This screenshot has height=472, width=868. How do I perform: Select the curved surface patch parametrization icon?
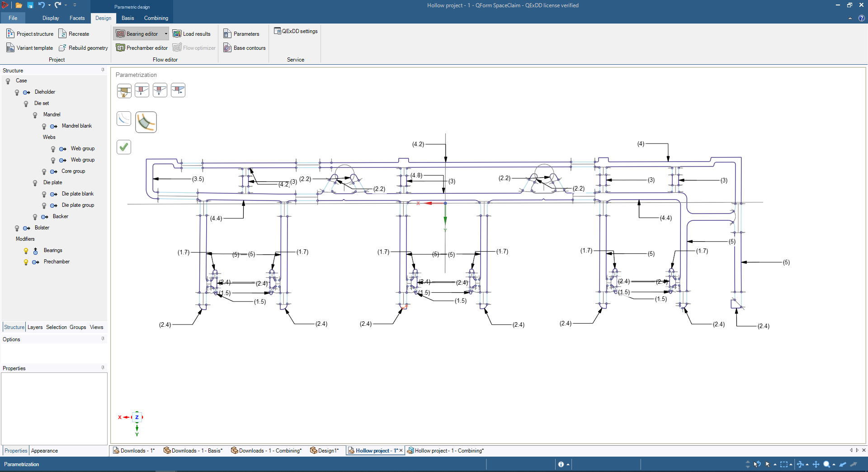[x=146, y=122]
